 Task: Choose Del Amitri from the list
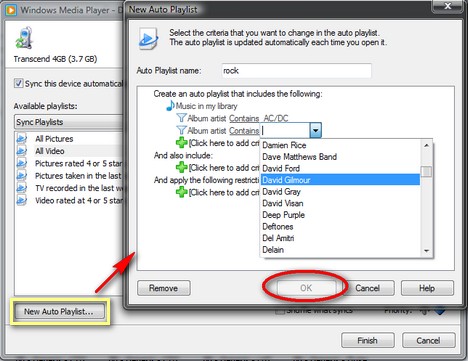point(340,238)
